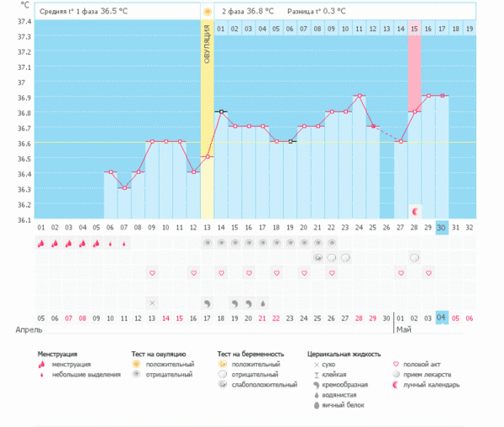The width and height of the screenshot is (504, 427).
Task: Click the highlighted date 04 in May
Action: click(442, 317)
